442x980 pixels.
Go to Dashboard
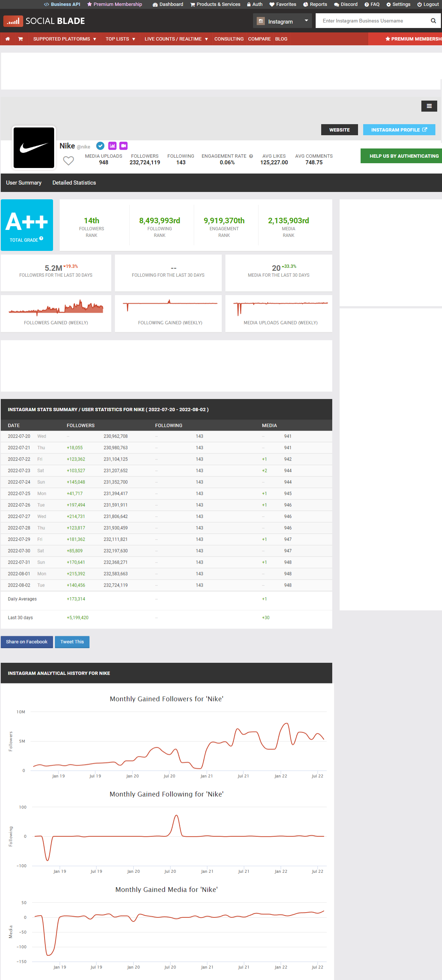pos(168,4)
